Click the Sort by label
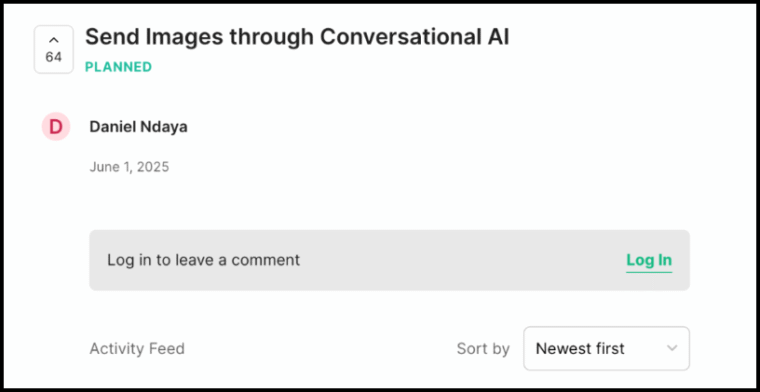Screen dimensions: 760x392 (x=483, y=349)
